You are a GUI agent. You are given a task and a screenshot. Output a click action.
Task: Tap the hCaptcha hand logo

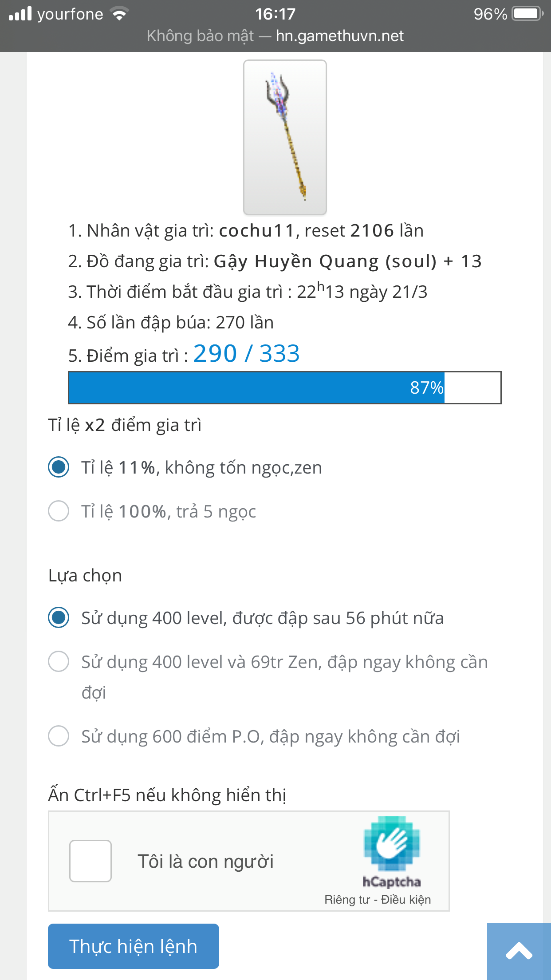(392, 843)
